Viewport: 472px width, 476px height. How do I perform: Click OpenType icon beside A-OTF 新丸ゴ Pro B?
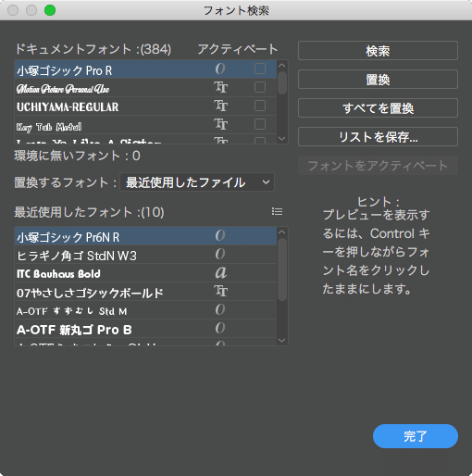[220, 328]
